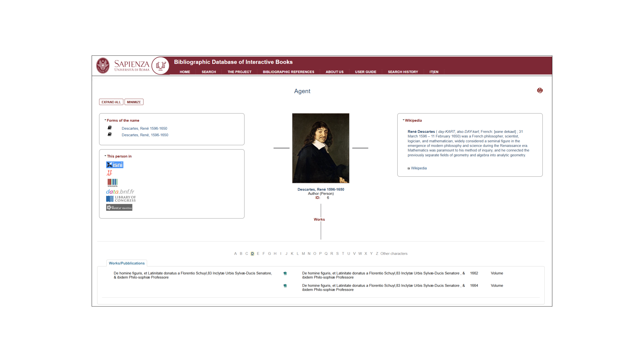
Task: Collapse the 'Forms of the name' section
Action: click(105, 120)
